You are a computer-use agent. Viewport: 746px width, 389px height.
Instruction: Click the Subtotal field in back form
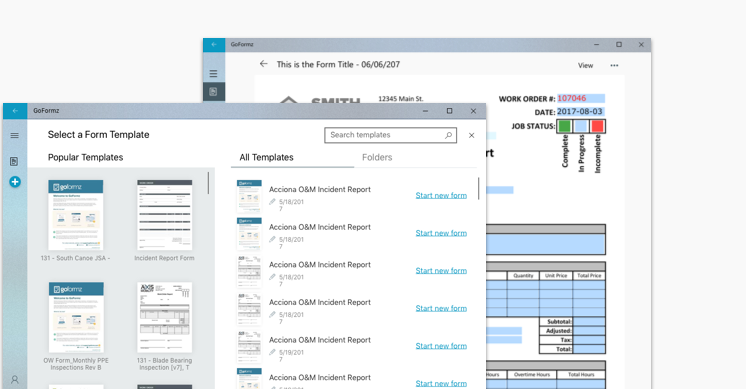(x=589, y=321)
